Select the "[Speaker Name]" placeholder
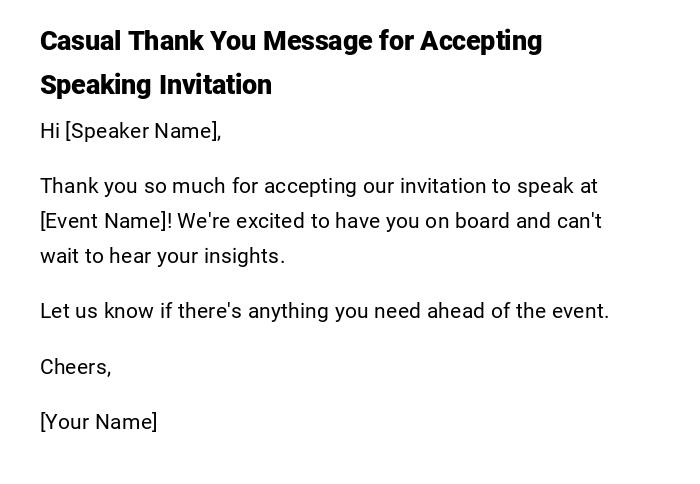This screenshot has height=484, width=700. pyautogui.click(x=142, y=131)
